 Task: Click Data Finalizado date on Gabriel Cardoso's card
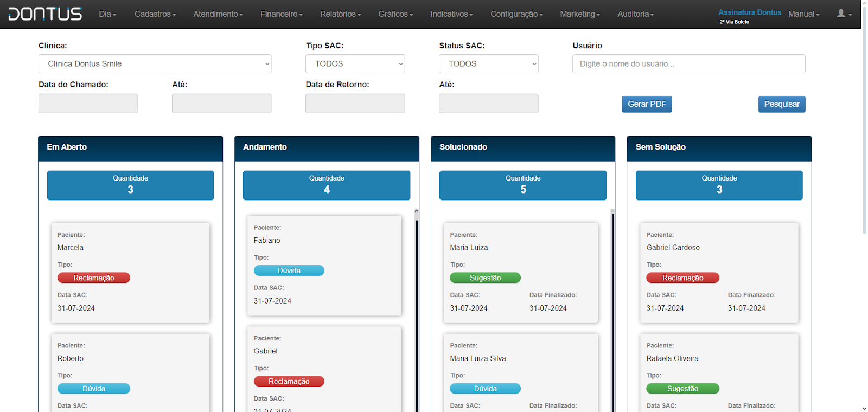tap(746, 308)
